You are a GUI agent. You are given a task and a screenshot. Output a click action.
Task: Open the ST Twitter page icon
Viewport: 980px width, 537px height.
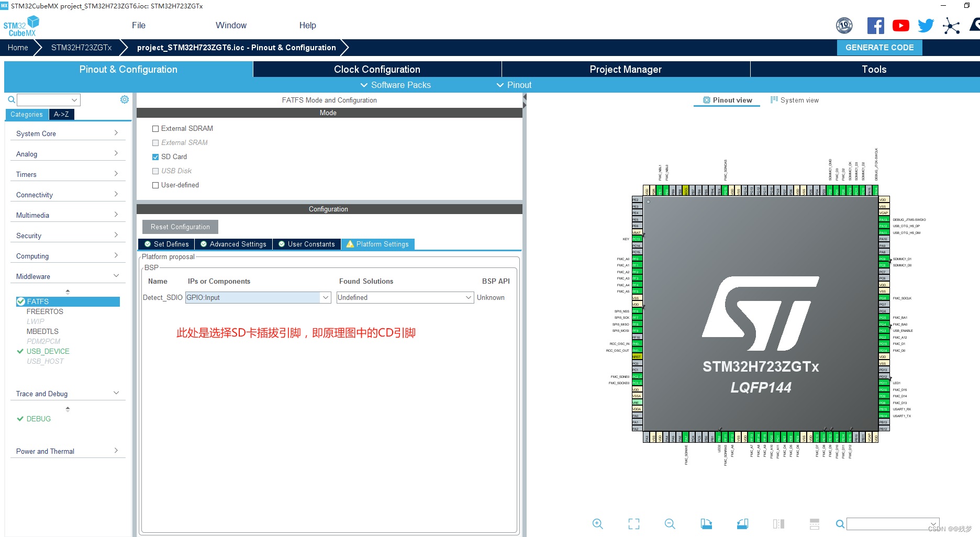pos(926,26)
